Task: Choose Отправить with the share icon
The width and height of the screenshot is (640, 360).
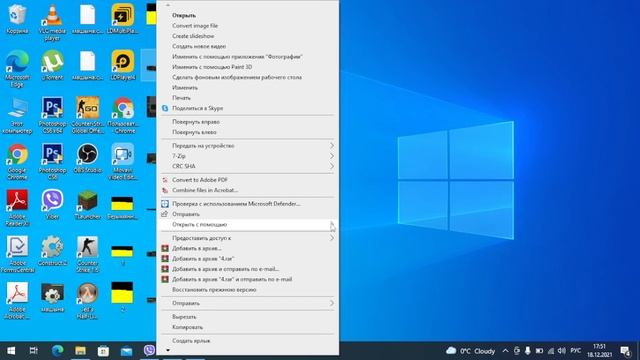Action: pos(248,214)
